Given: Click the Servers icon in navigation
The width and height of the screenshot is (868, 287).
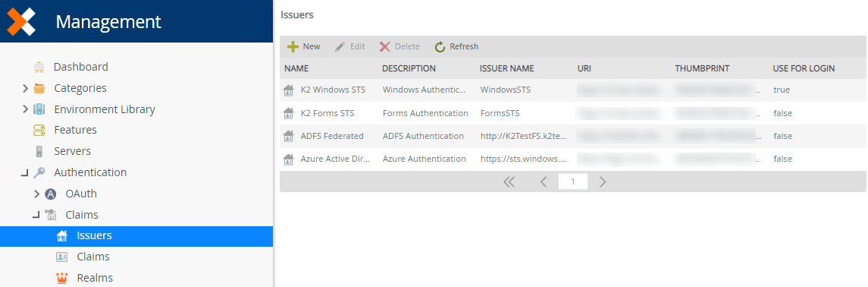Looking at the screenshot, I should click(x=39, y=151).
